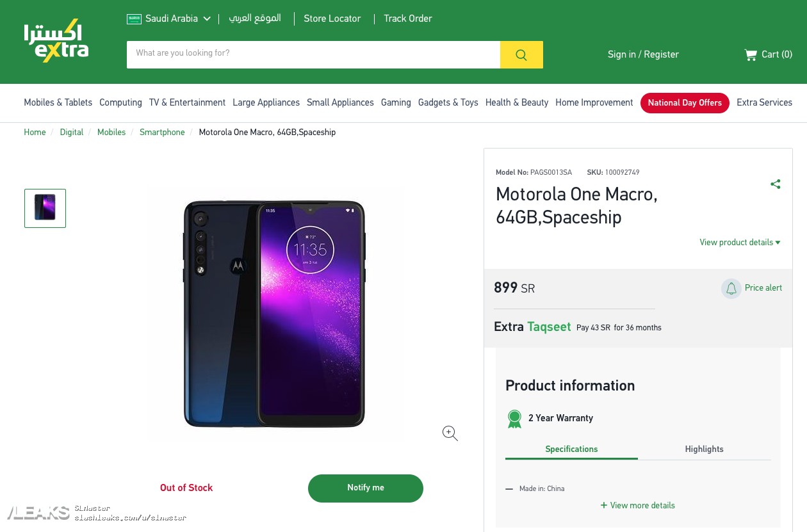The height and width of the screenshot is (532, 807).
Task: Select the Motorola phone thumbnail image
Action: 45,208
